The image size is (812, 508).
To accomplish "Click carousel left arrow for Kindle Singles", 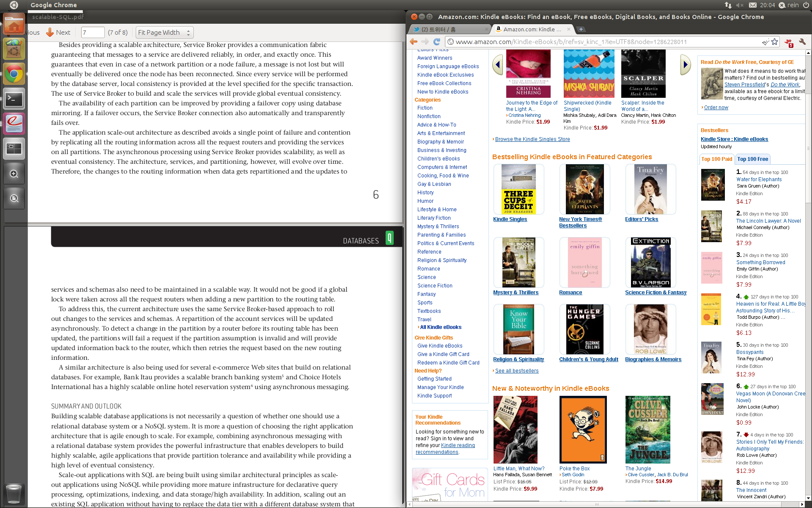I will click(x=497, y=65).
